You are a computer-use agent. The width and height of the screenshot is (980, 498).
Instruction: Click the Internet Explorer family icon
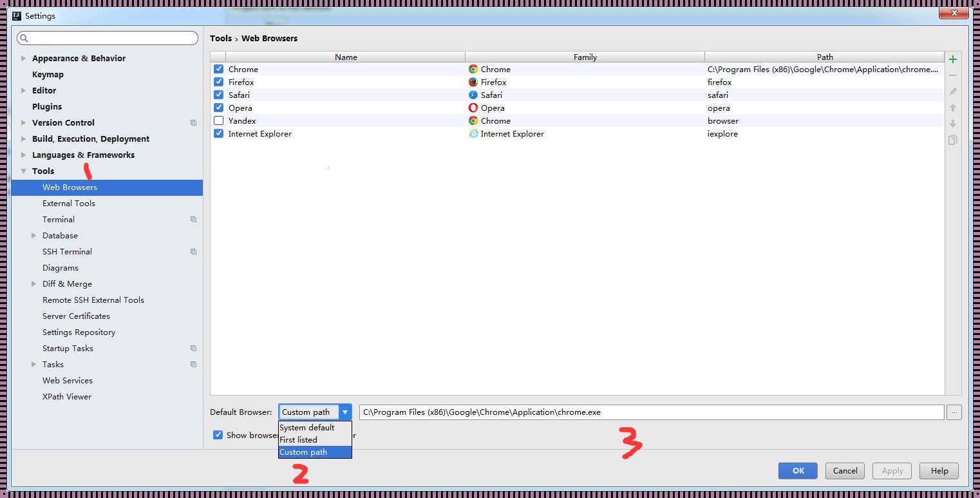pyautogui.click(x=473, y=133)
